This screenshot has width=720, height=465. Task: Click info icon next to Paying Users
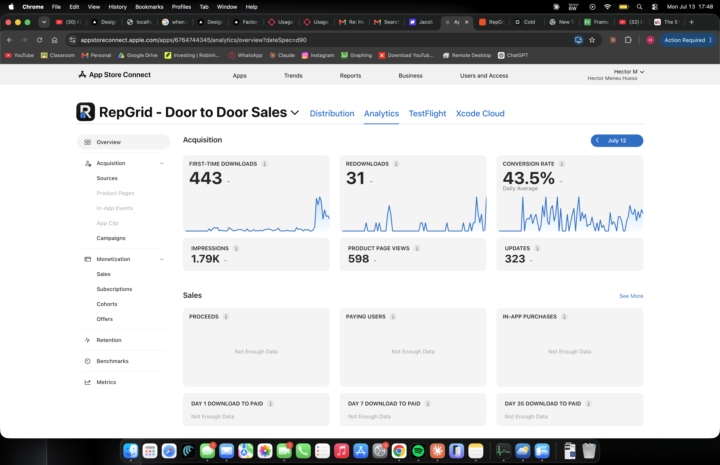[x=393, y=317]
